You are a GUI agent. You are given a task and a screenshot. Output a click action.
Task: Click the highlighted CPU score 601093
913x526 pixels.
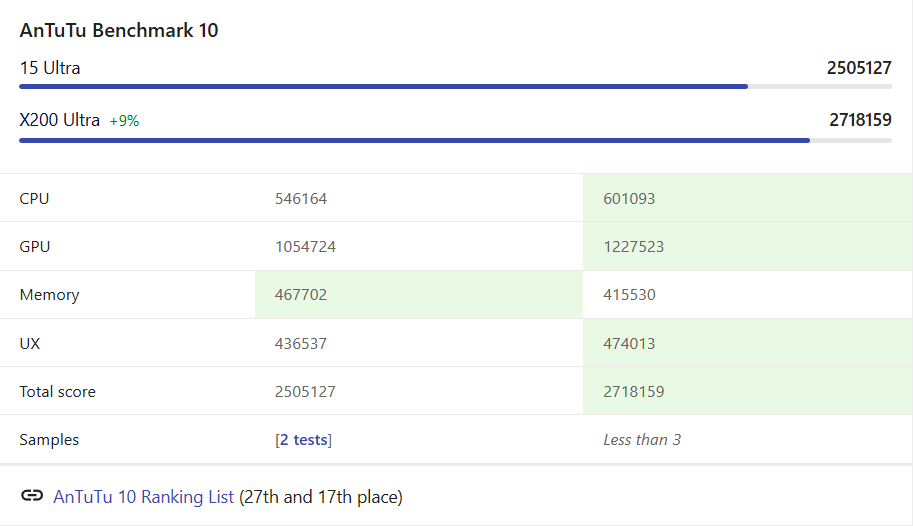(629, 199)
